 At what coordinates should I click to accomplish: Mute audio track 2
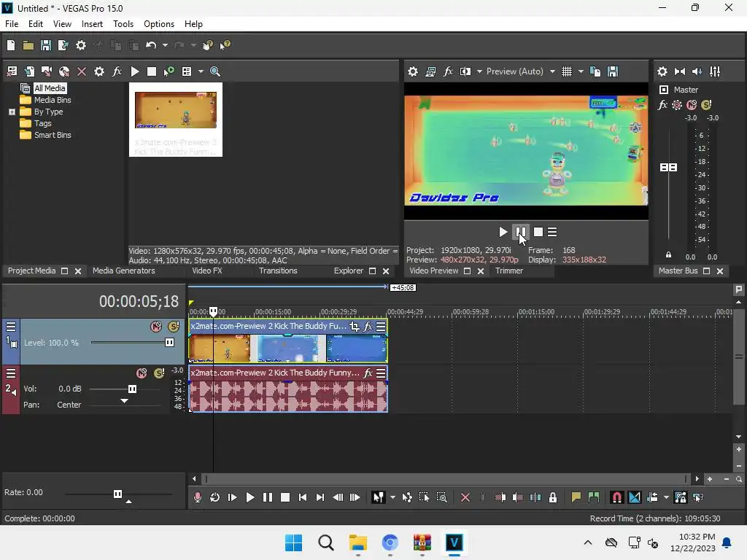(142, 373)
